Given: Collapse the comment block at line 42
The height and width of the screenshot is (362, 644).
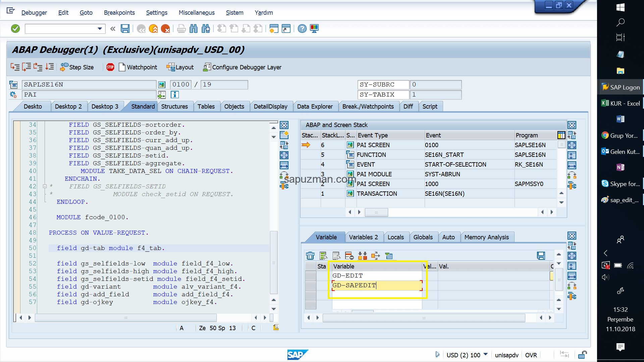Looking at the screenshot, I should click(45, 186).
